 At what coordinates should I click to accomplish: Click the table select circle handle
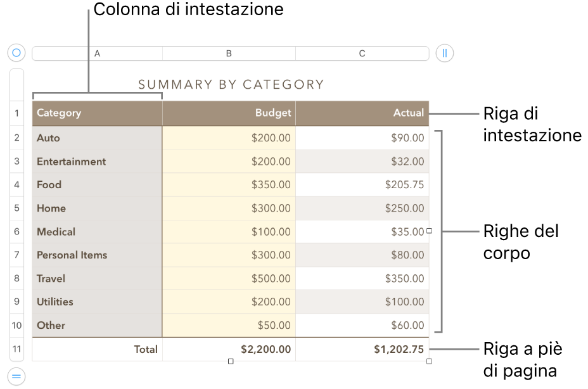[16, 53]
